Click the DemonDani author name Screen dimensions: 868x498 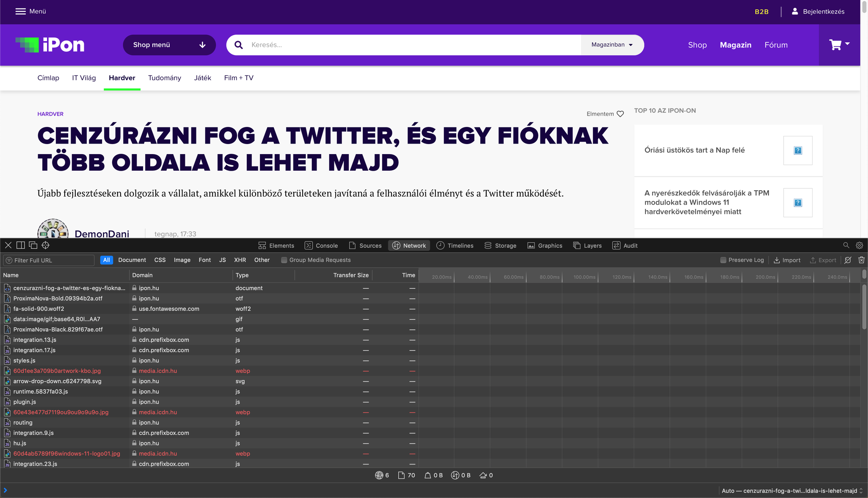click(x=102, y=233)
